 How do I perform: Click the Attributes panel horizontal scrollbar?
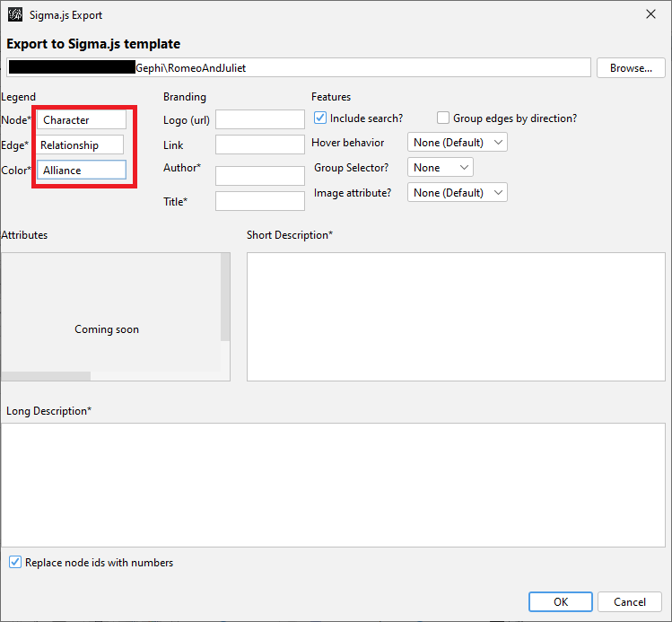46,376
